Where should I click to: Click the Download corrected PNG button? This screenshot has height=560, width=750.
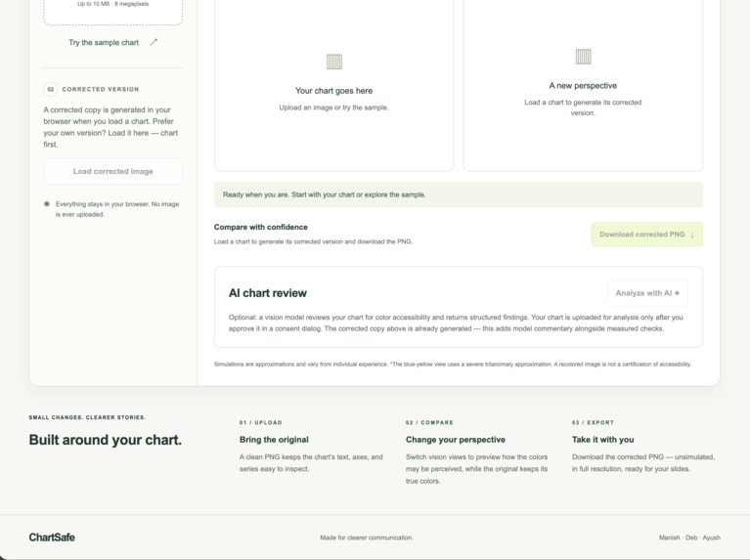[646, 235]
